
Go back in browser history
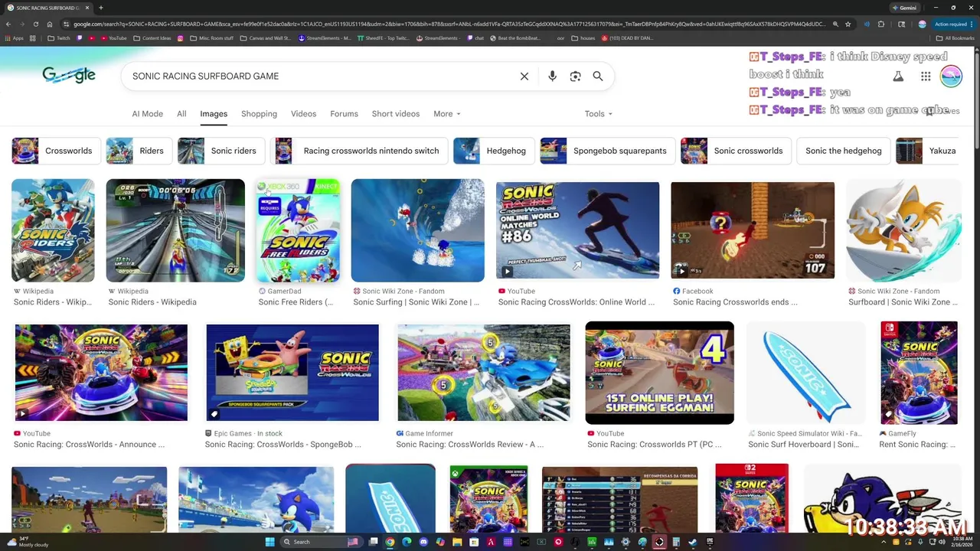click(8, 24)
